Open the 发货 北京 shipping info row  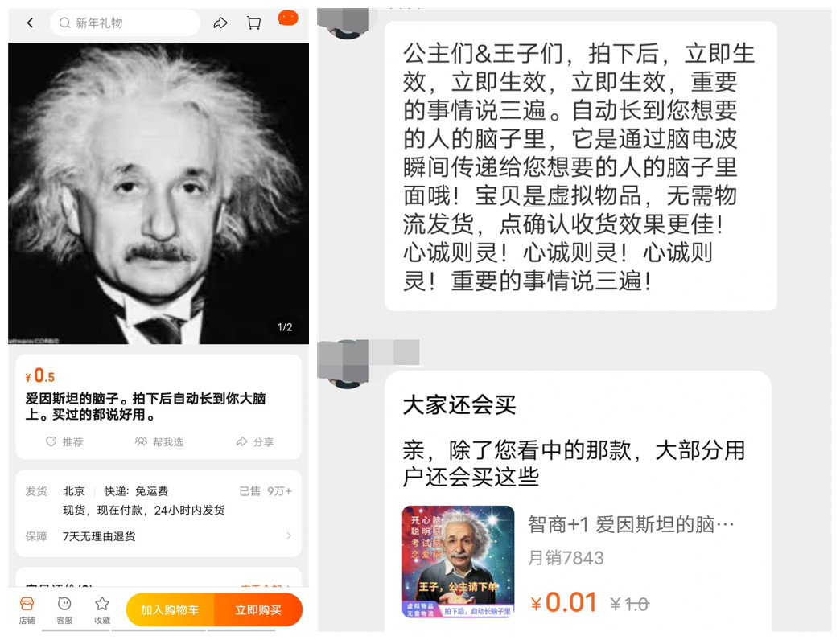tap(159, 500)
